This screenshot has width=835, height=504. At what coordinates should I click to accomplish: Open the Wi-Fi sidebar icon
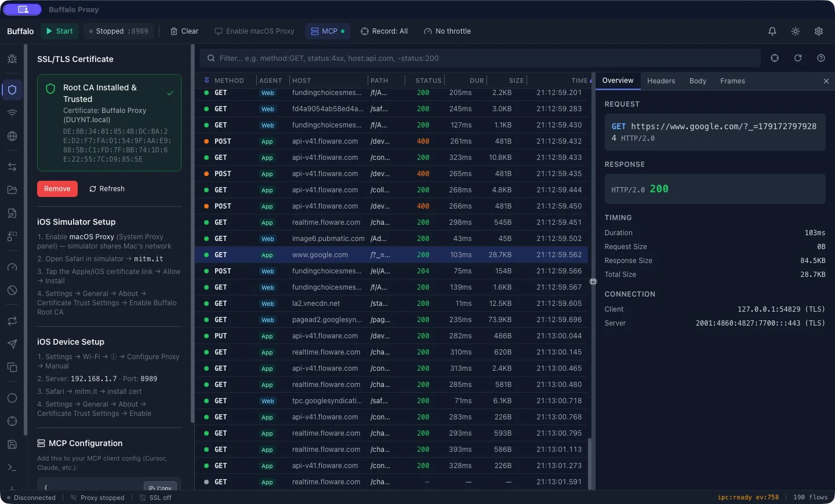click(x=12, y=113)
